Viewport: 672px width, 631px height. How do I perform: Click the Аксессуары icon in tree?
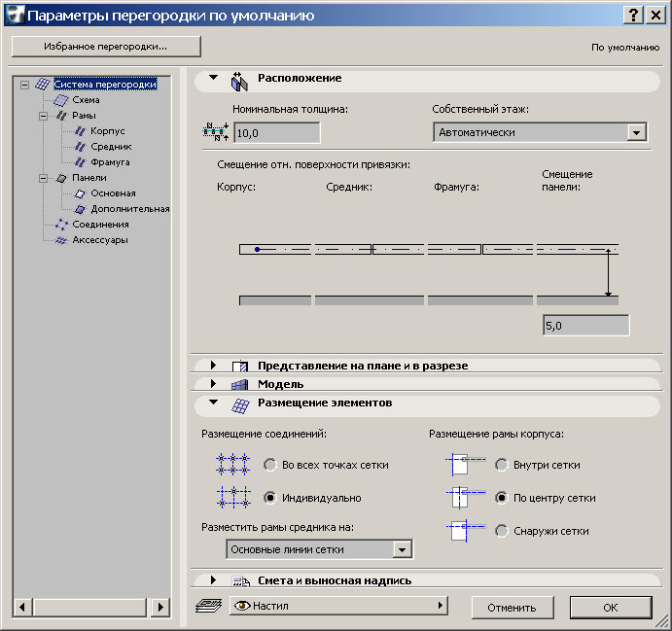pyautogui.click(x=60, y=240)
